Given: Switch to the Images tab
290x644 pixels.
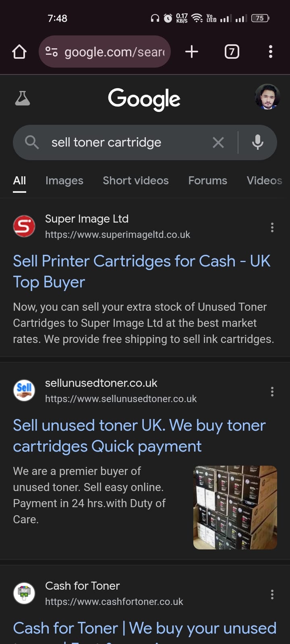Looking at the screenshot, I should [64, 181].
